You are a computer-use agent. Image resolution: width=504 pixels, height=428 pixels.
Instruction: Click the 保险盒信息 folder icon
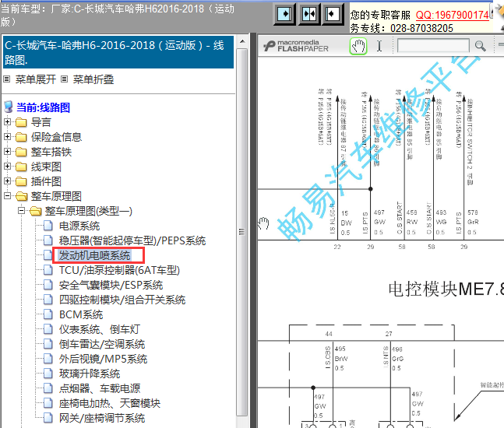point(21,137)
